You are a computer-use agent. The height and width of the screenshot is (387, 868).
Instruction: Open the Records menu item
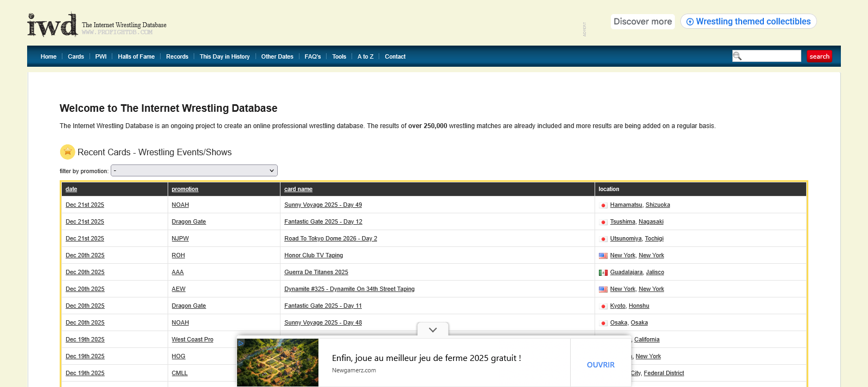177,56
